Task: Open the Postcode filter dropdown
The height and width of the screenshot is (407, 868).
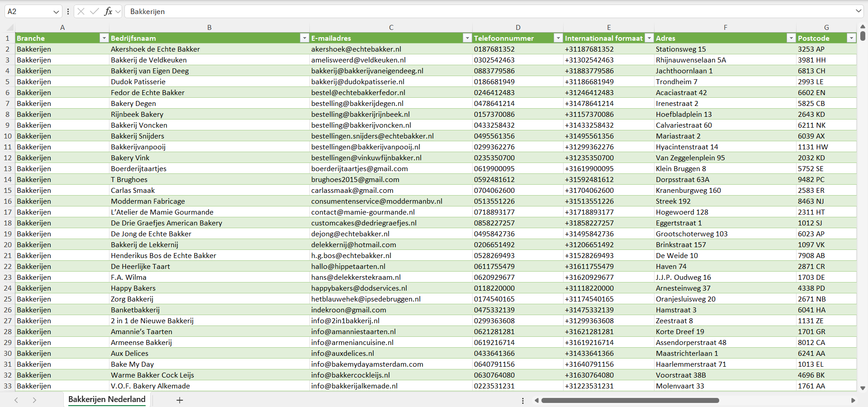Action: 851,38
